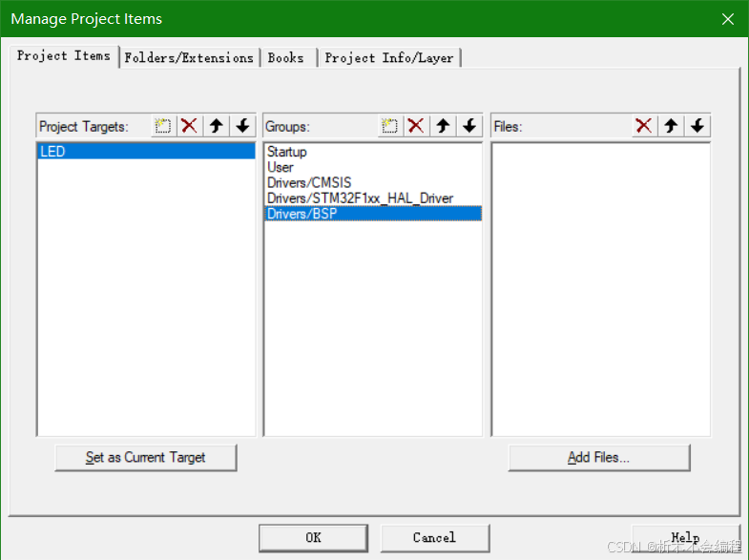Viewport: 749px width, 560px height.
Task: Open the Project Info/Layer tab
Action: [x=389, y=58]
